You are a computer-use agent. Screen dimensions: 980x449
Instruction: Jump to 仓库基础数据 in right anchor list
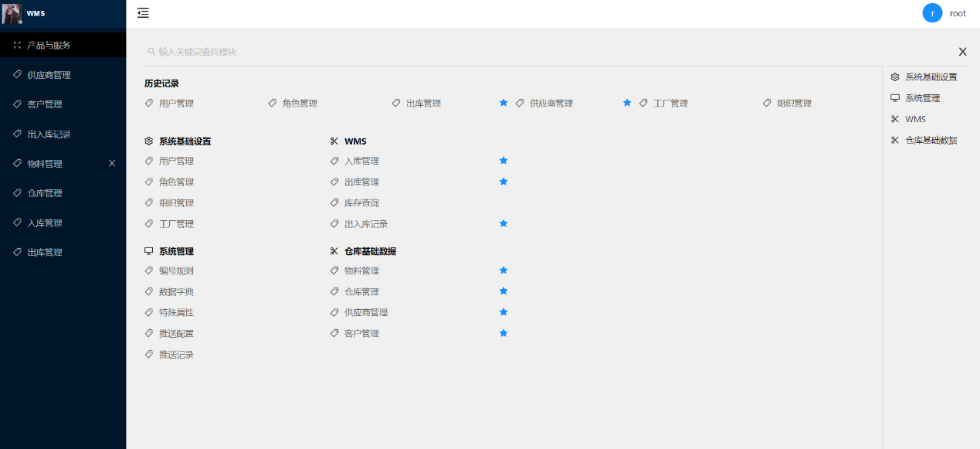(x=931, y=140)
